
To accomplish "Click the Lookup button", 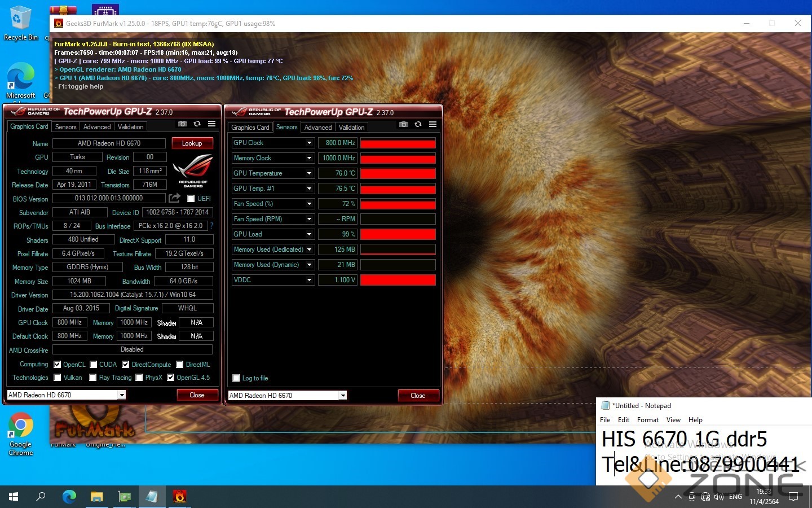I will coord(192,143).
